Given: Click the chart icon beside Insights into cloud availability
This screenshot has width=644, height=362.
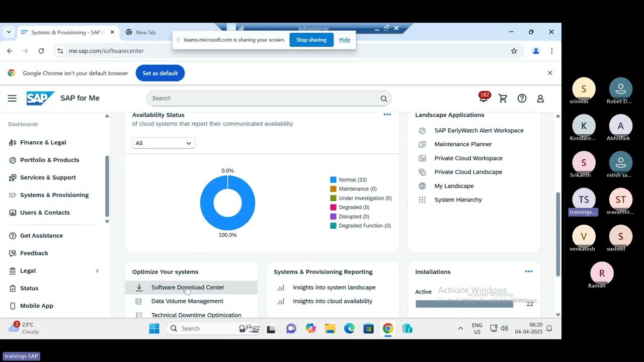Looking at the screenshot, I should [281, 301].
